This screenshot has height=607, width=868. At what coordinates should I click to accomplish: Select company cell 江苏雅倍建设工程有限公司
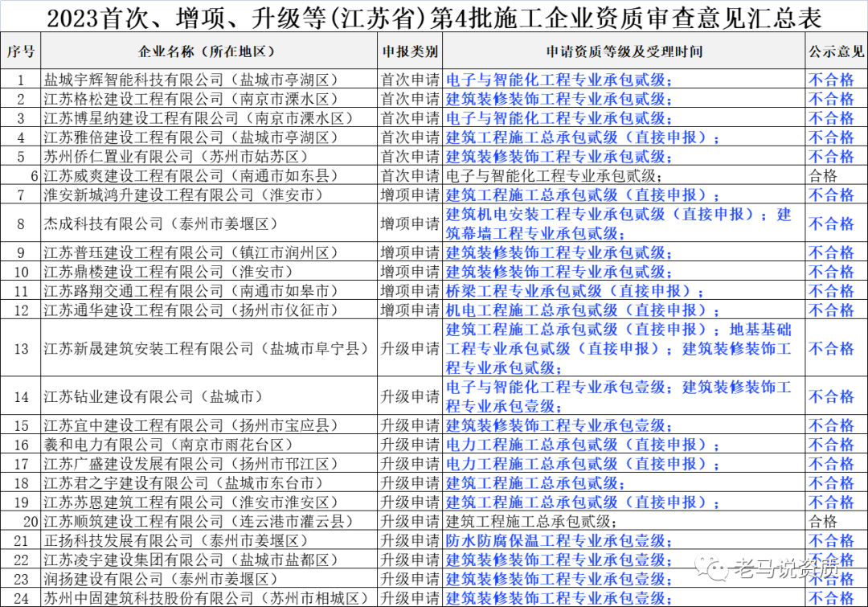coord(209,137)
